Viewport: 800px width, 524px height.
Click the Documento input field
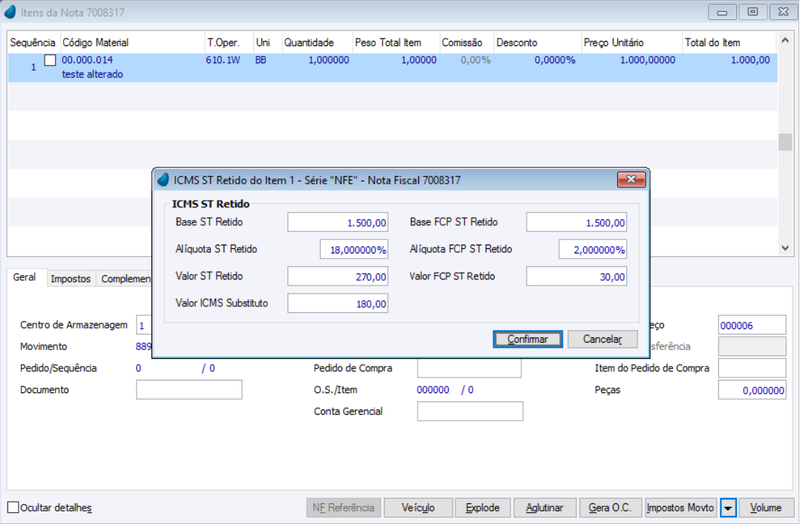pyautogui.click(x=189, y=390)
